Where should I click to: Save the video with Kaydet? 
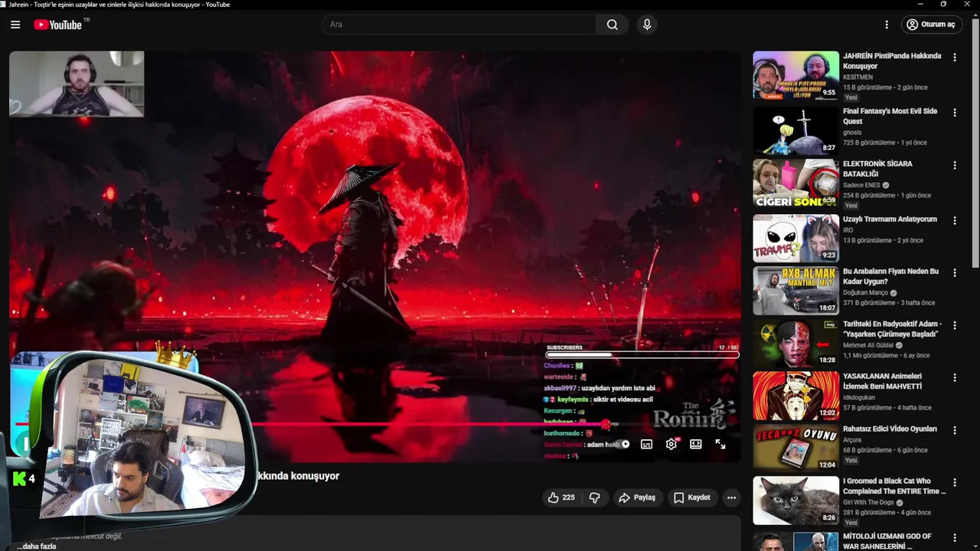click(692, 497)
